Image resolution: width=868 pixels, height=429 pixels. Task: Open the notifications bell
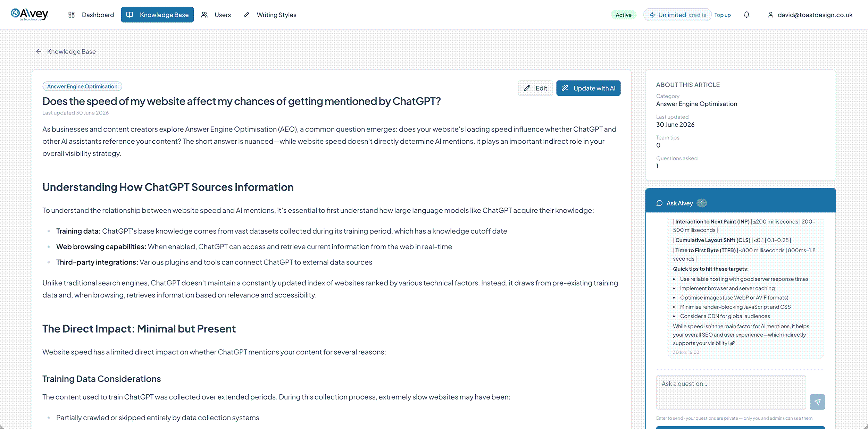pyautogui.click(x=746, y=15)
